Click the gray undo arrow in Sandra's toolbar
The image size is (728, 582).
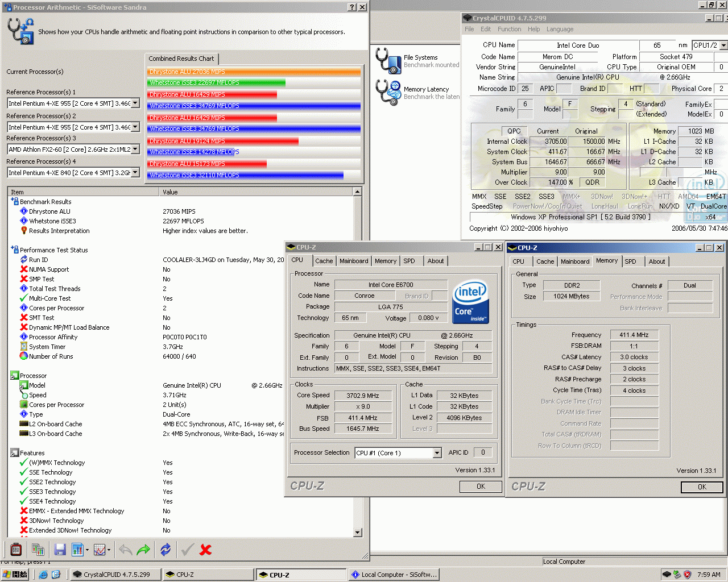click(x=126, y=549)
